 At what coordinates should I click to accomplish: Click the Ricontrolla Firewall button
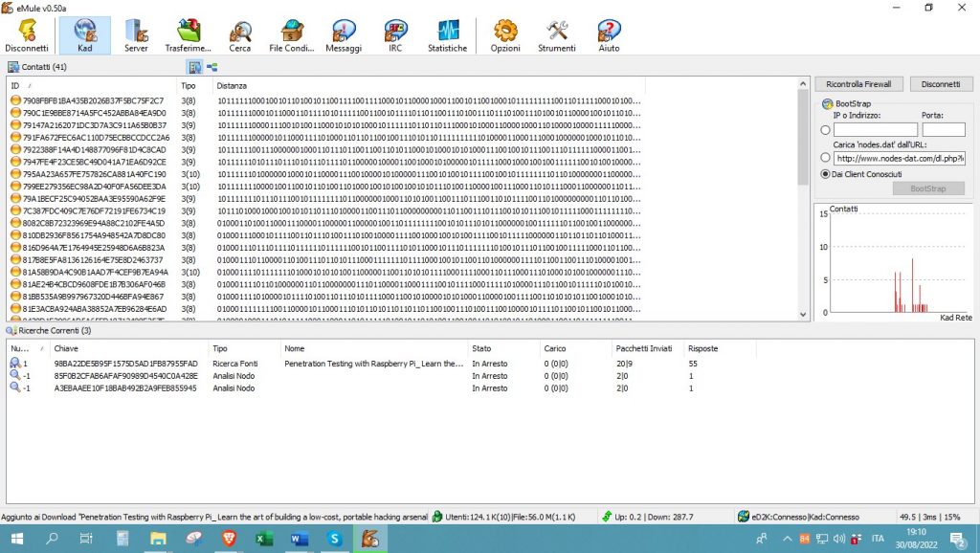tap(858, 84)
